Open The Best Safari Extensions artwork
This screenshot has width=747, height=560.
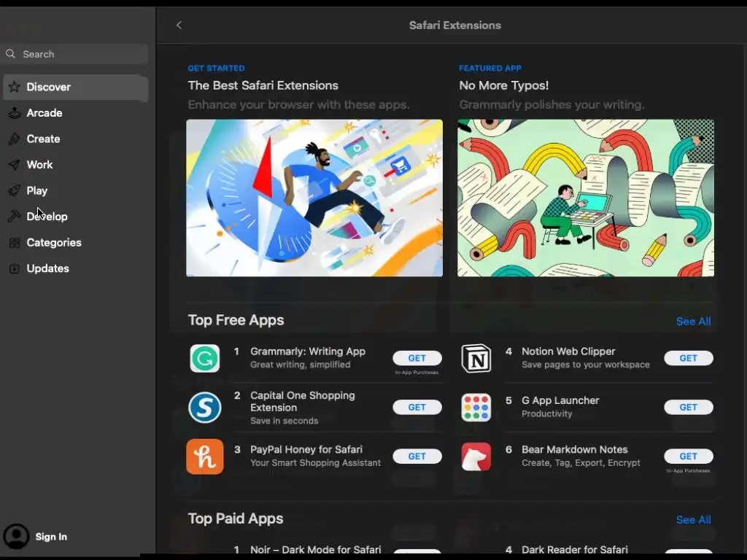(314, 198)
